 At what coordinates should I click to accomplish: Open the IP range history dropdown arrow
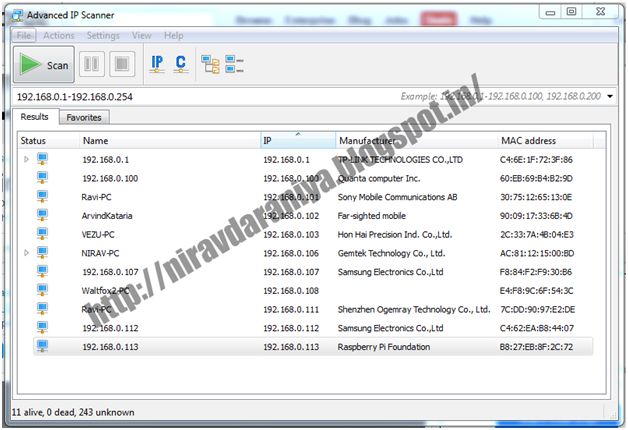[x=610, y=96]
